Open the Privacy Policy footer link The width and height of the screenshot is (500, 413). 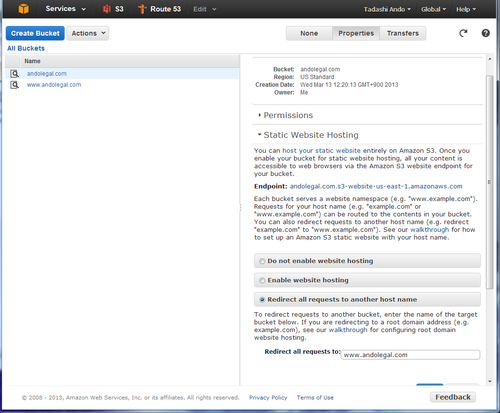coord(268,398)
